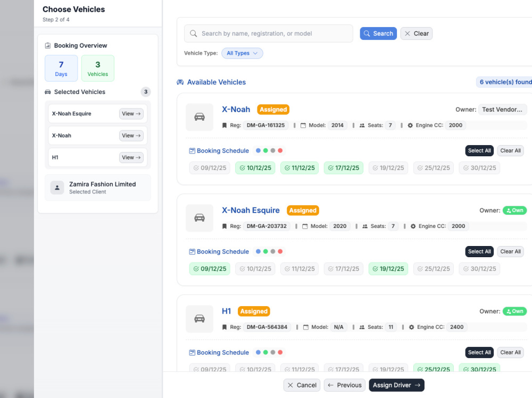Screen dimensions: 532x398
Task: Toggle date 30/12/25 for X-Noah
Action: coord(479,168)
